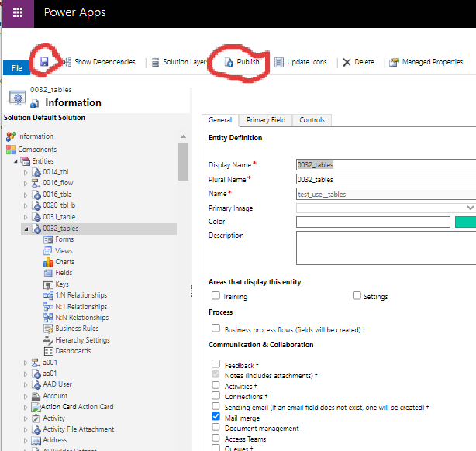Uncheck the Mail merge checkbox
This screenshot has height=451, width=476.
click(216, 417)
